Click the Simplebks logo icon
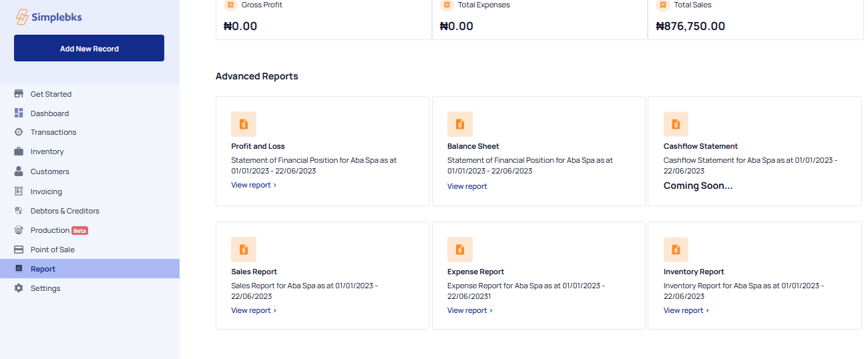Screen dimensions: 868x359 [x=23, y=17]
